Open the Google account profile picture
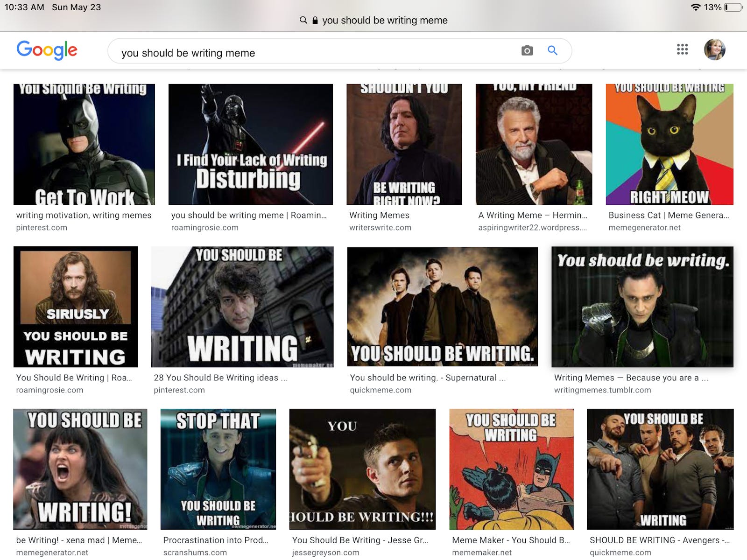 (x=714, y=49)
